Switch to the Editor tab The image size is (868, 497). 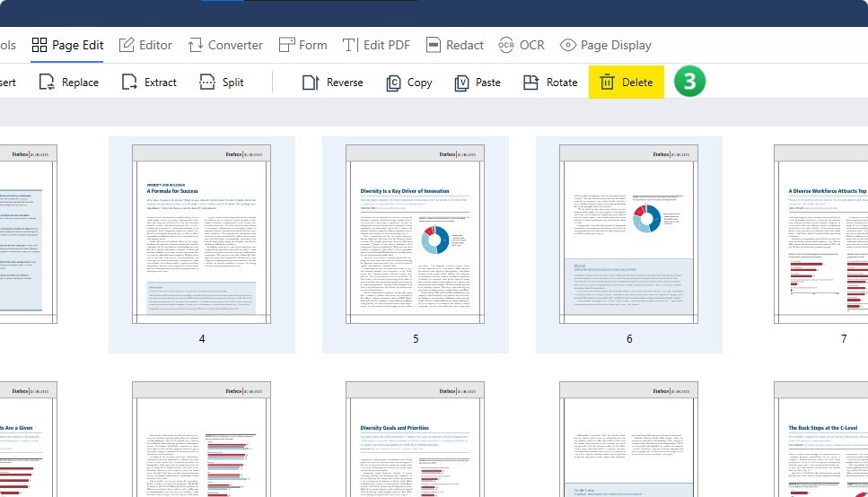(x=145, y=45)
